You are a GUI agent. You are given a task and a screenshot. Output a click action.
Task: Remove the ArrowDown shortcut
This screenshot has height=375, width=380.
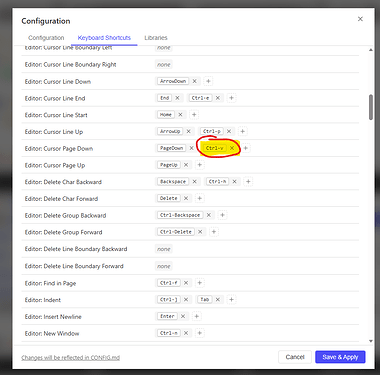pyautogui.click(x=195, y=81)
